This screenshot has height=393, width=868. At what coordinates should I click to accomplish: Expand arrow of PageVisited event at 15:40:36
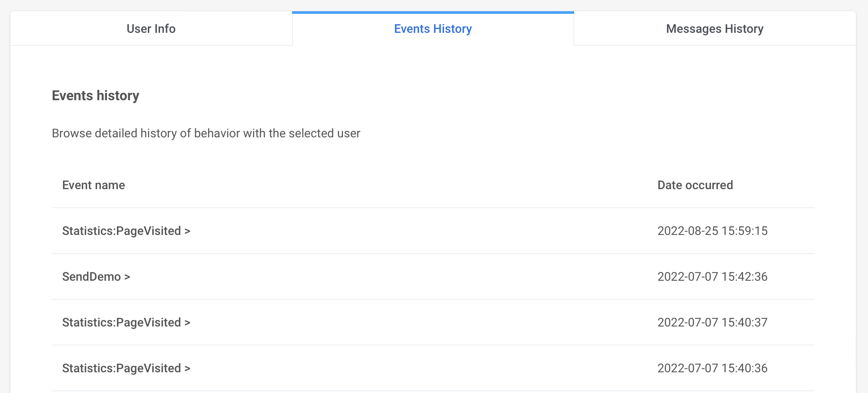187,368
